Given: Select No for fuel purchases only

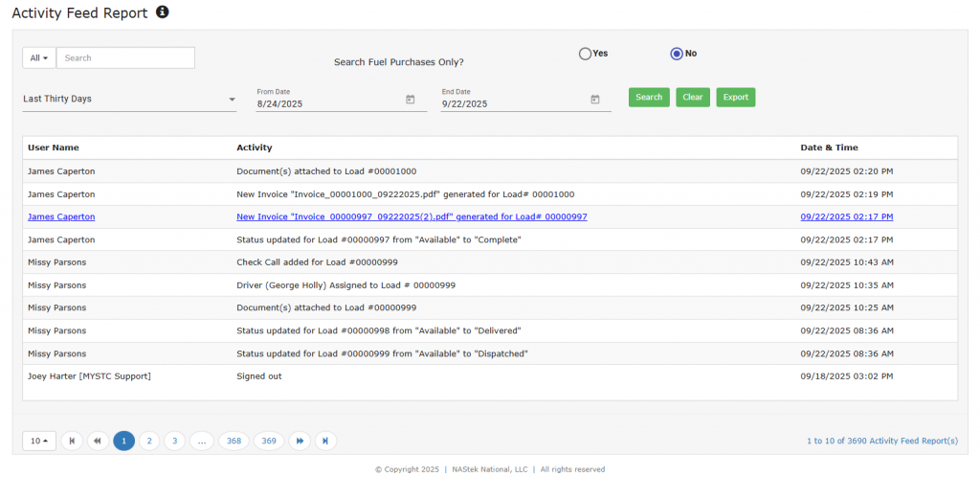Looking at the screenshot, I should pos(677,54).
